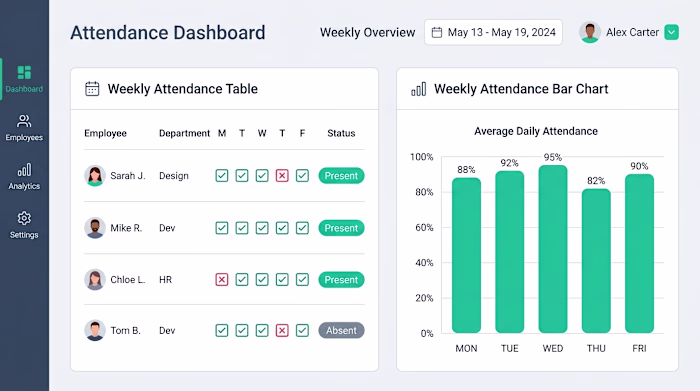Toggle Chloe L.'s Thursday attendance checkbox
This screenshot has width=700, height=391.
click(x=282, y=279)
